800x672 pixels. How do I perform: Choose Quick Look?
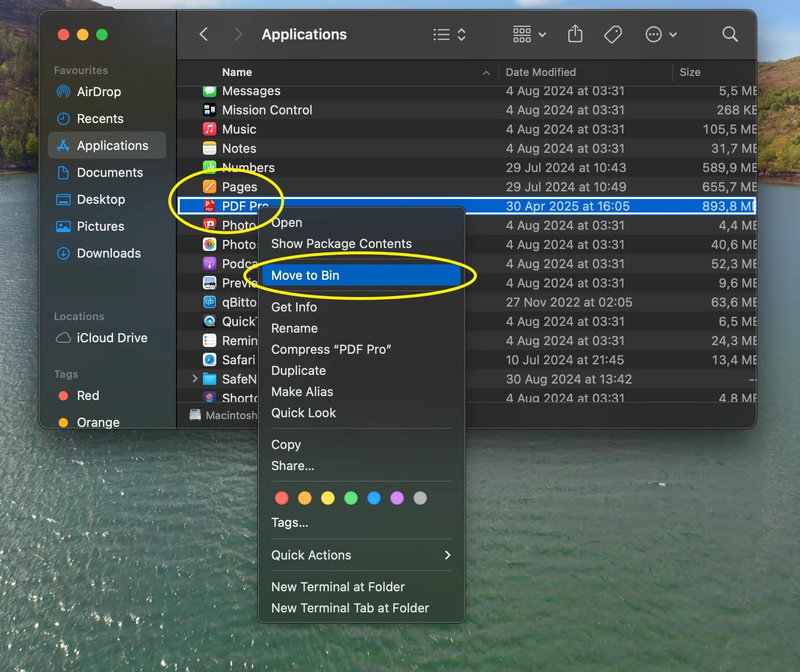click(x=362, y=413)
